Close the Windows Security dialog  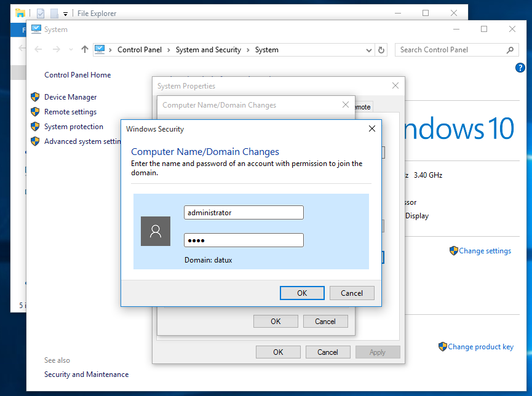372,129
